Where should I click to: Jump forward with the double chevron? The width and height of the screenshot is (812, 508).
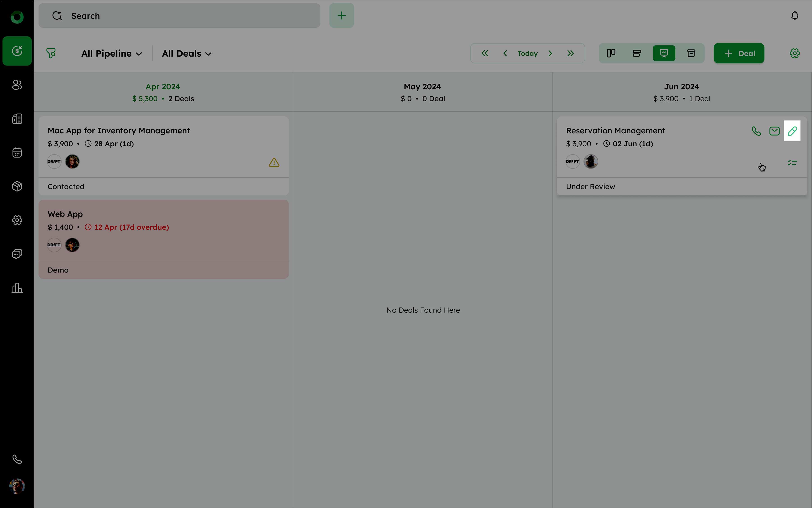point(570,53)
